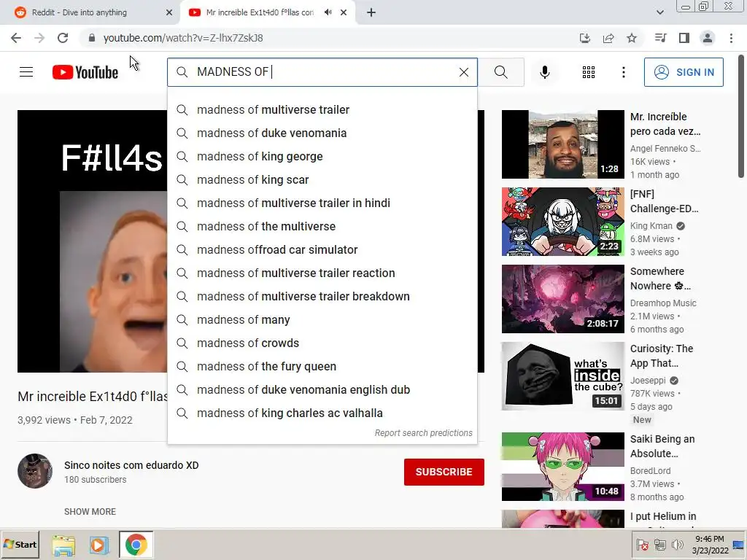Choose suggestion madness of multiverse trailer
The height and width of the screenshot is (560, 747).
coord(322,109)
